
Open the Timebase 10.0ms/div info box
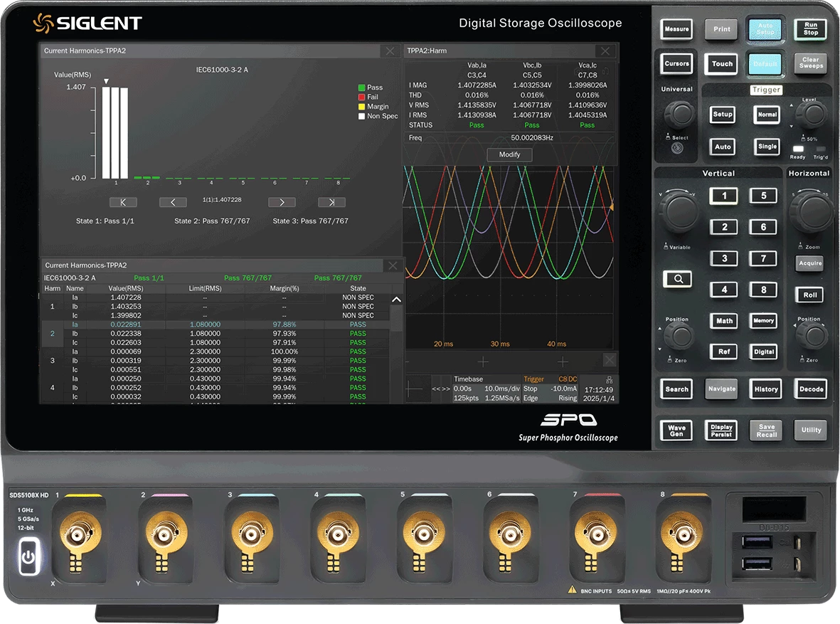487,388
